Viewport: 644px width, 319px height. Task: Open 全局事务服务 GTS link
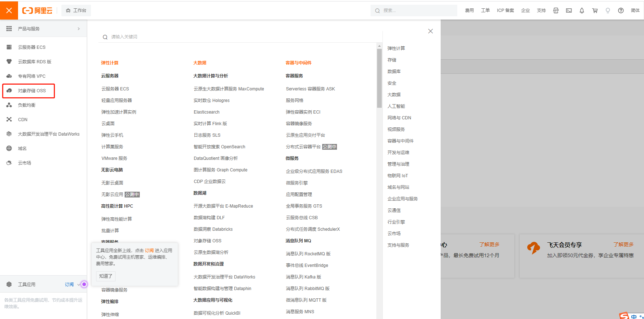[x=304, y=206]
